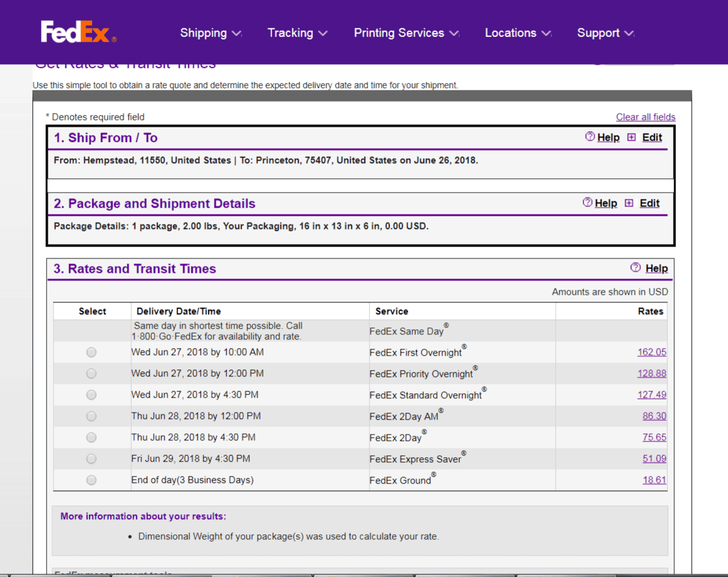Click the Delivery Date/Time column header
This screenshot has height=577, width=728.
179,312
